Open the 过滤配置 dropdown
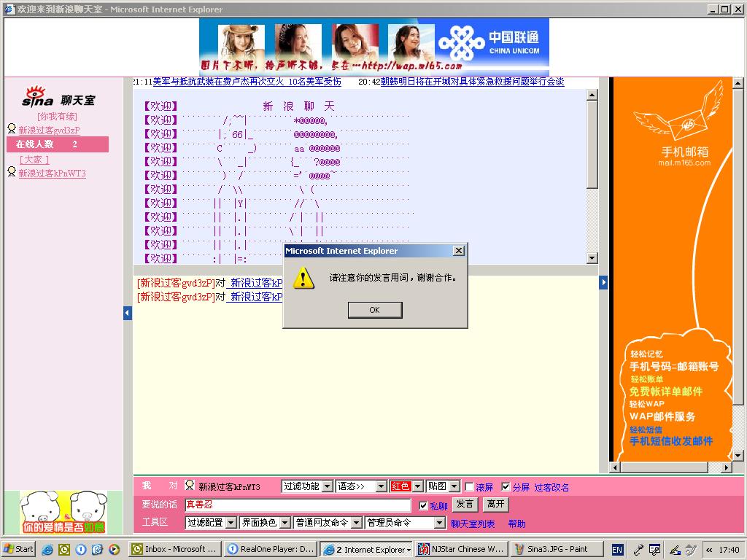 click(211, 522)
